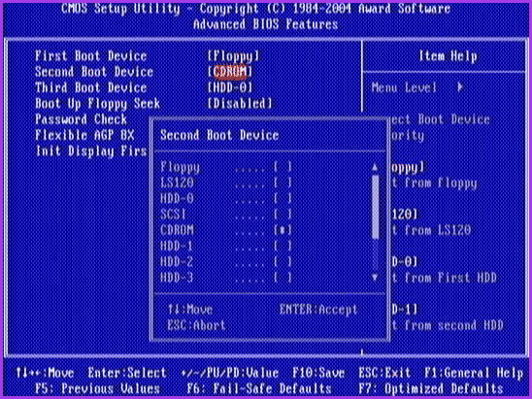Click the HDD-0 entry name in popup list
This screenshot has width=532, height=399.
[177, 198]
